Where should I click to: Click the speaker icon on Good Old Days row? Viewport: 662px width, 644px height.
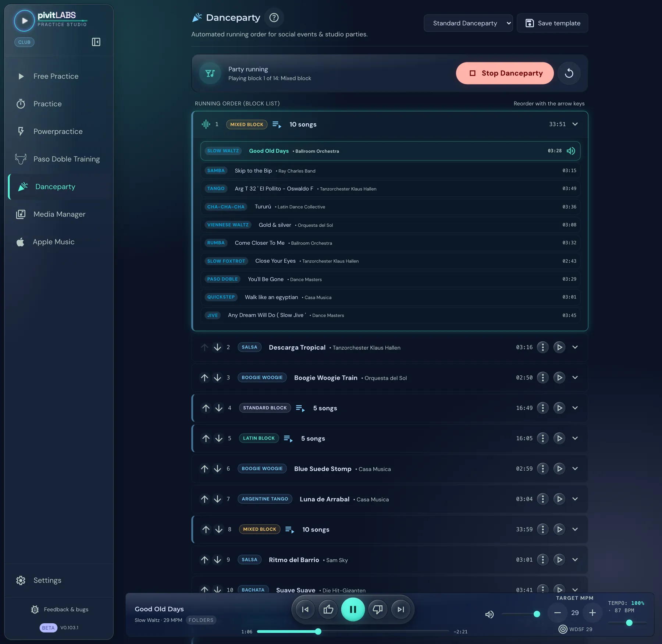571,151
